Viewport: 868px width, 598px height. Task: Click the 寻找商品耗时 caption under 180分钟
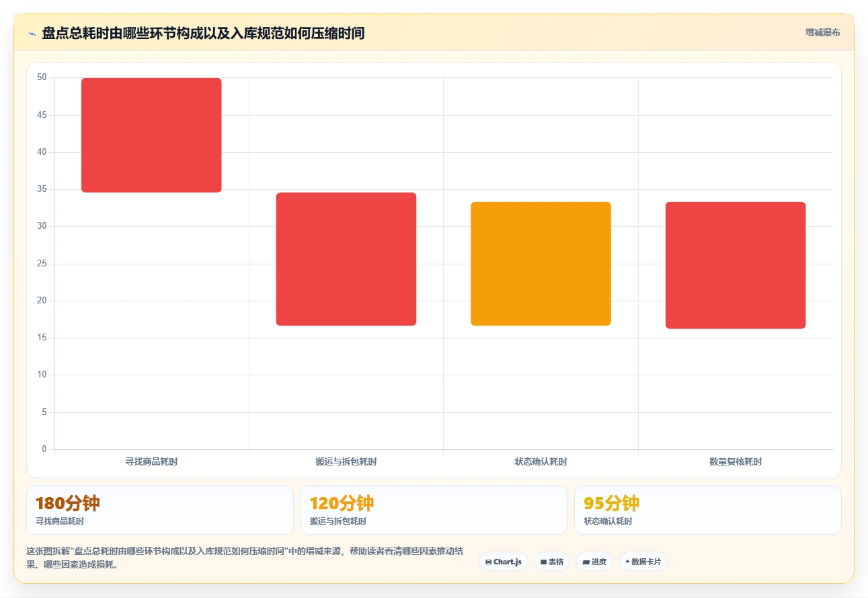60,521
